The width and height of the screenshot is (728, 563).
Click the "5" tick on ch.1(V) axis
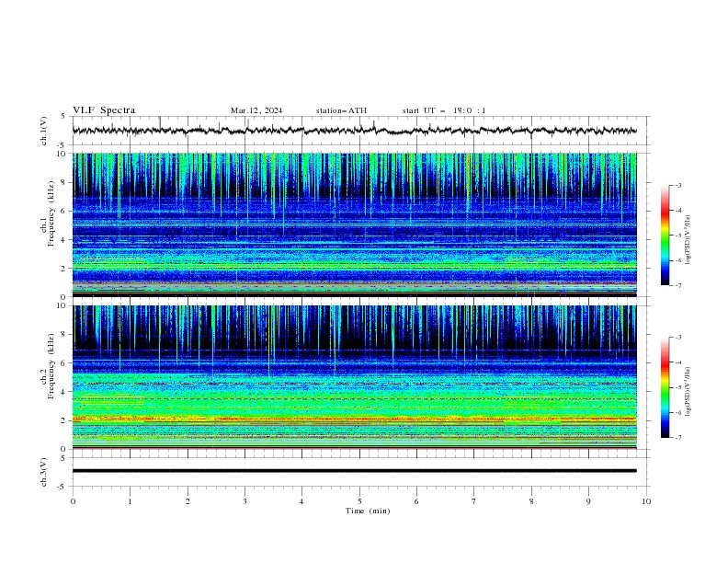[63, 117]
